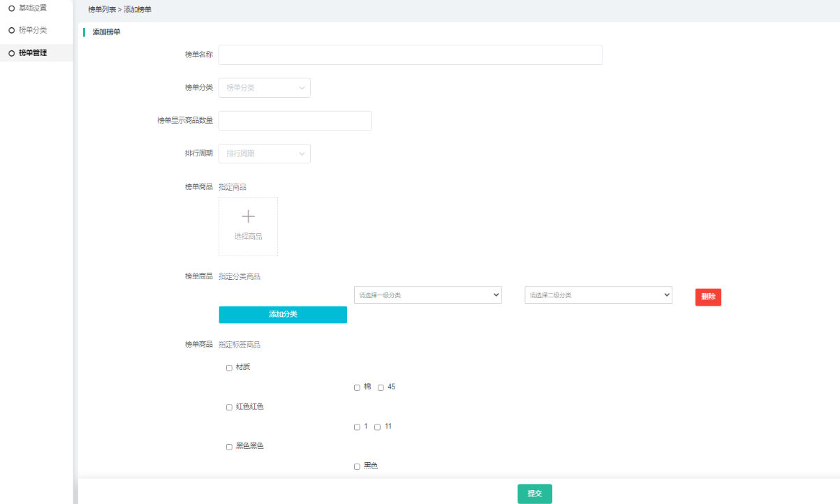Submit the form with 提交 button
840x504 pixels.
(x=535, y=494)
